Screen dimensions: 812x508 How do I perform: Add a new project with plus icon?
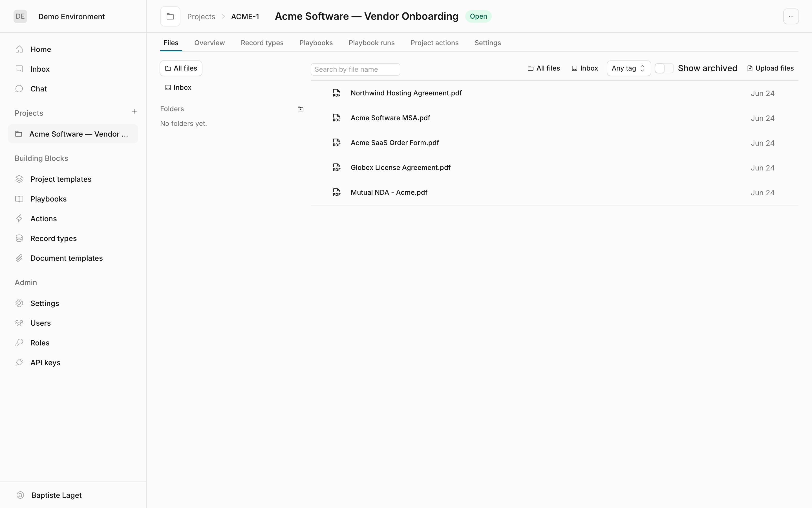click(x=134, y=111)
